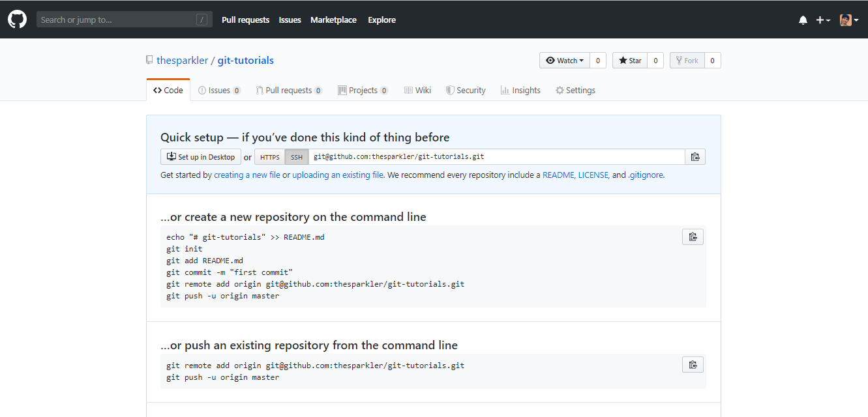Image resolution: width=868 pixels, height=417 pixels.
Task: Open the Wiki tab
Action: click(417, 91)
